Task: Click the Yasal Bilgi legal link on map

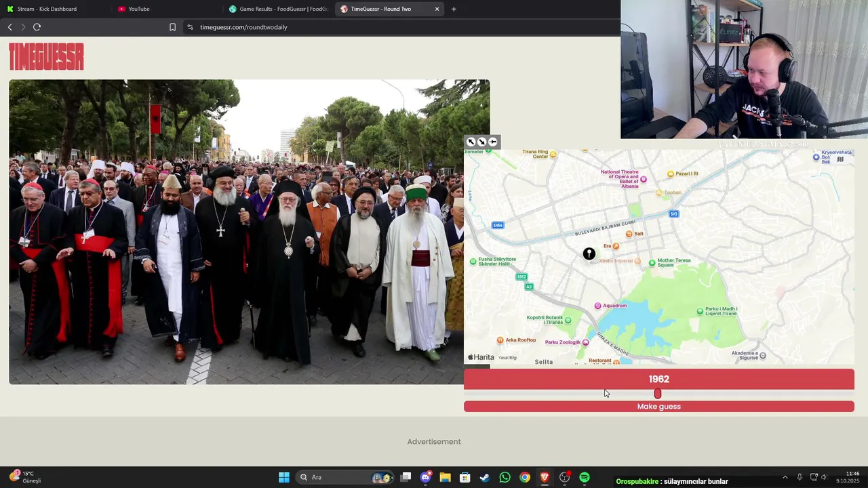Action: 507,358
